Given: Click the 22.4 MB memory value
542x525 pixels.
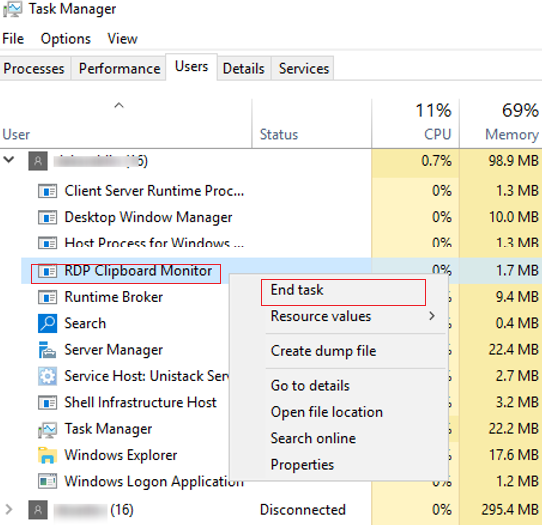Looking at the screenshot, I should click(513, 350).
